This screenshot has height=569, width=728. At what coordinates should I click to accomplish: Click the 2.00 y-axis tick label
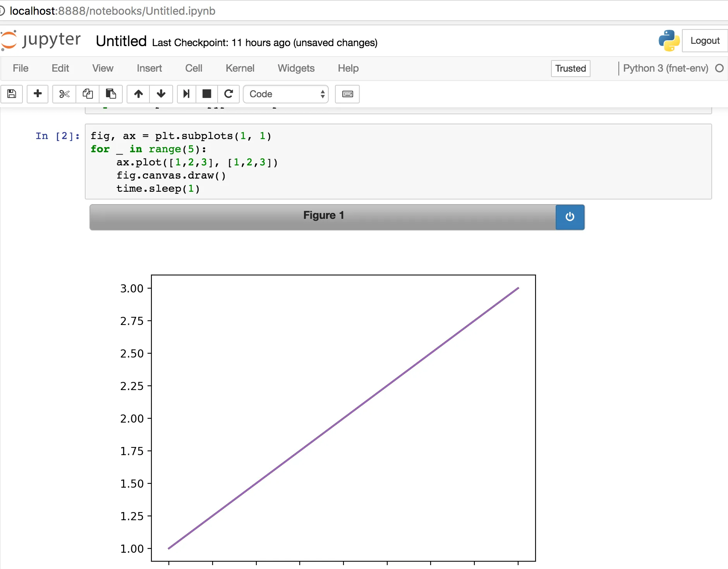click(132, 418)
